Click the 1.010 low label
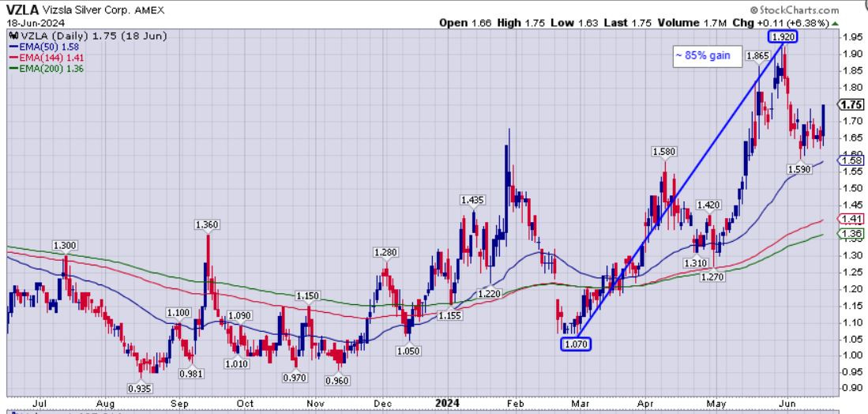Viewport: 868px width, 414px height. tap(237, 363)
